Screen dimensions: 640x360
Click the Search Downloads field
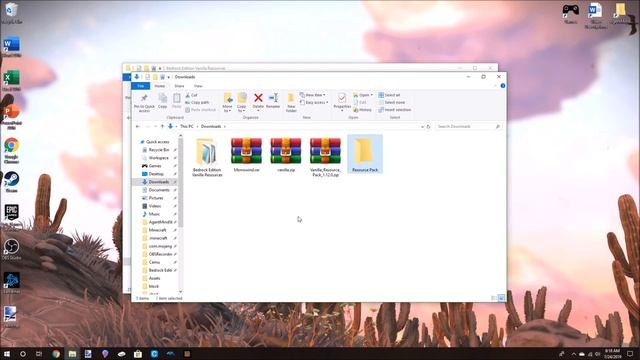pos(468,127)
